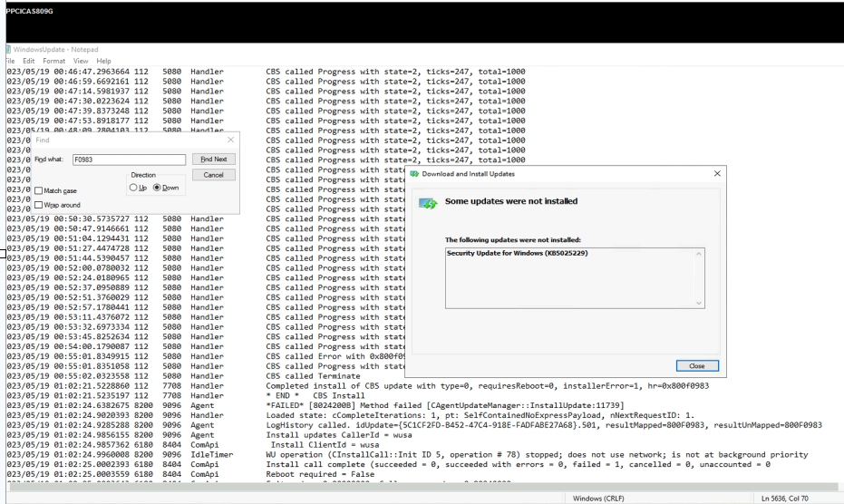Click the 'Completed install of CBS update' log line
The image size is (844, 504).
(x=487, y=386)
